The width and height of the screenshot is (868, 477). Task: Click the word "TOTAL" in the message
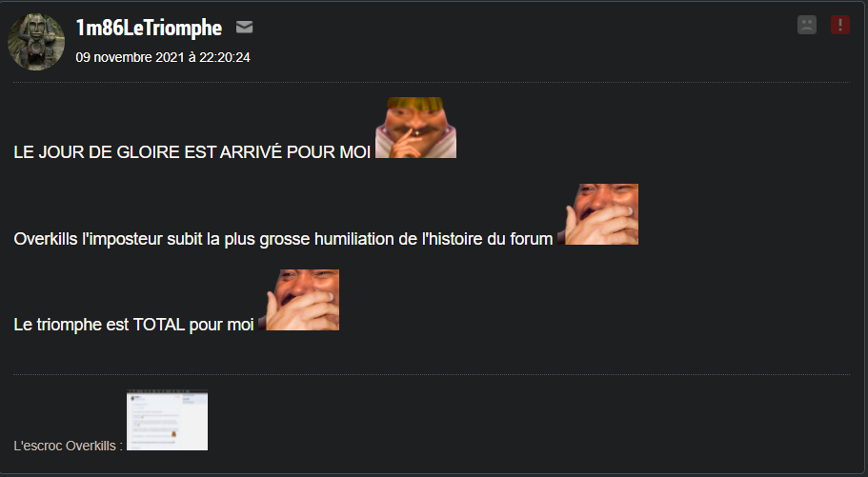(x=159, y=325)
